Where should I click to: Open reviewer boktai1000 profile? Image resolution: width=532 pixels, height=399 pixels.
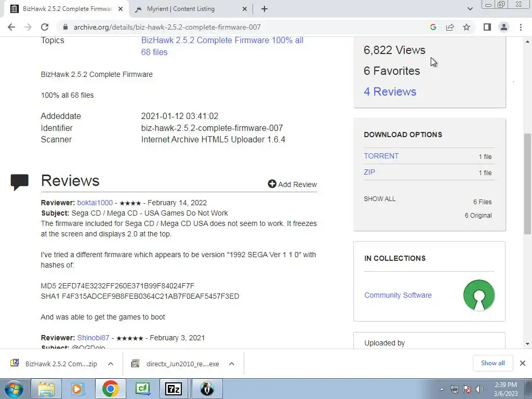95,203
